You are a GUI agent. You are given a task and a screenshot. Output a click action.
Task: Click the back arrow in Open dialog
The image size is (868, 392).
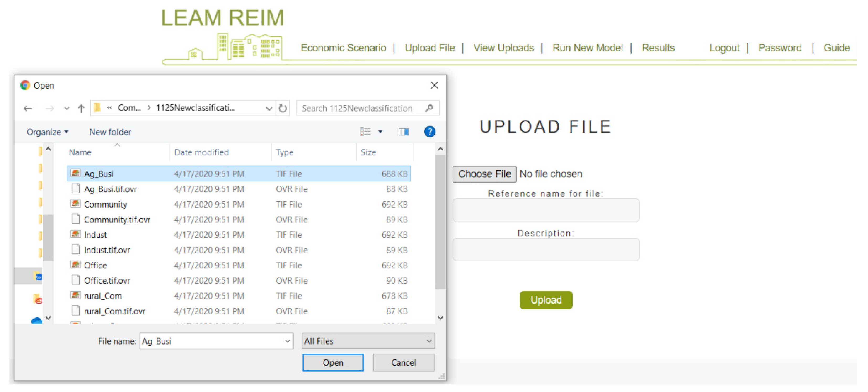click(28, 108)
